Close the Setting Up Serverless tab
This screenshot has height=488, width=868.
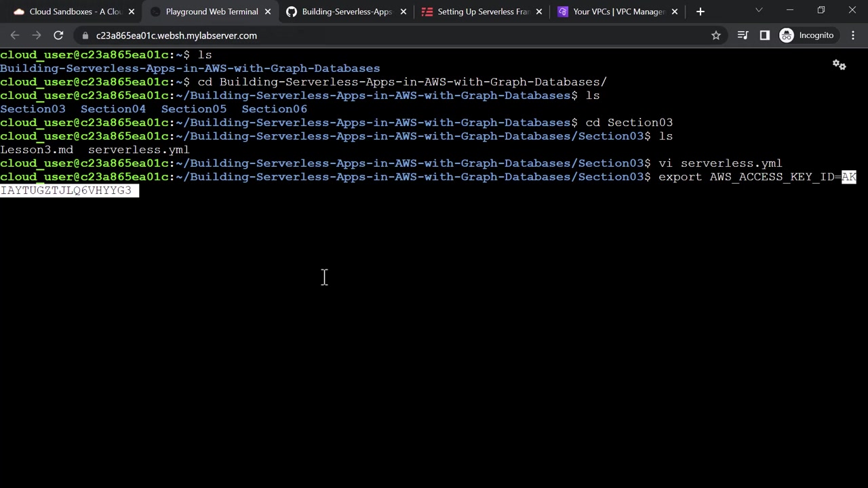539,12
